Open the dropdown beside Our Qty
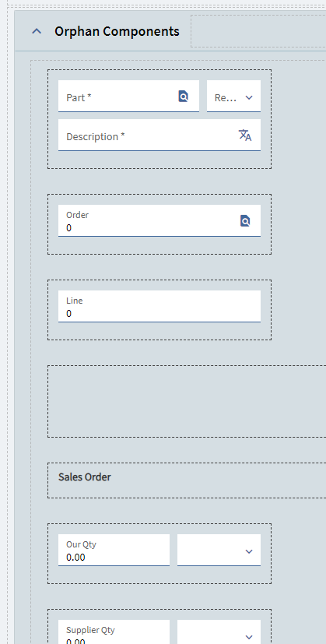 point(219,550)
